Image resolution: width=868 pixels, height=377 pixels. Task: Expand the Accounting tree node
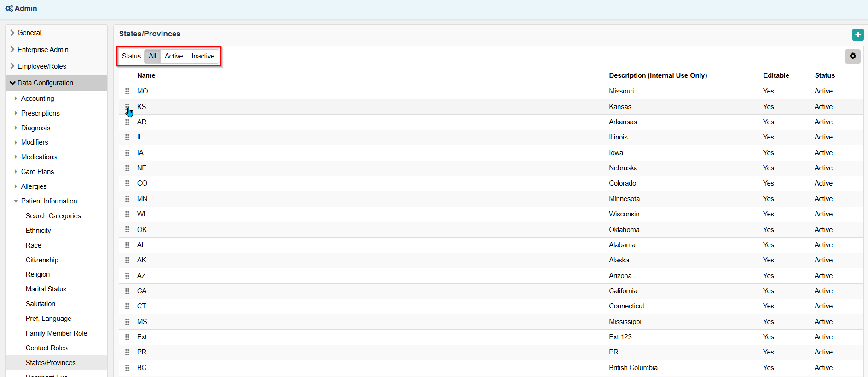[x=37, y=99]
